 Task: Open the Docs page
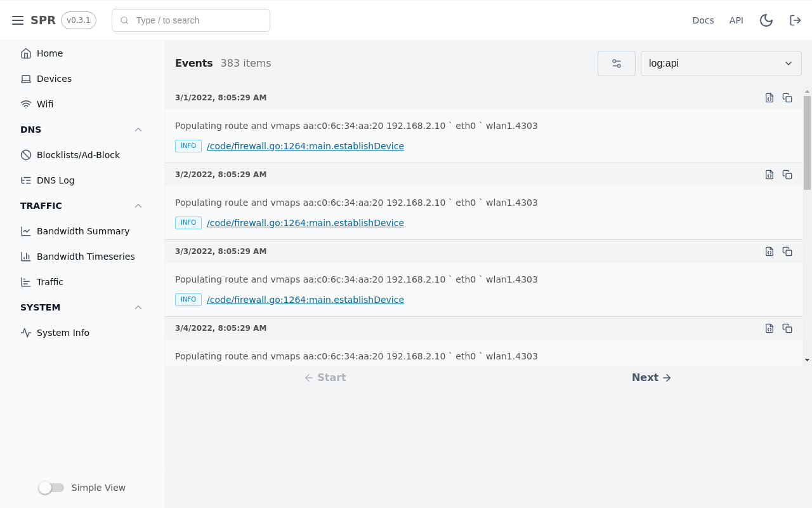(x=703, y=20)
